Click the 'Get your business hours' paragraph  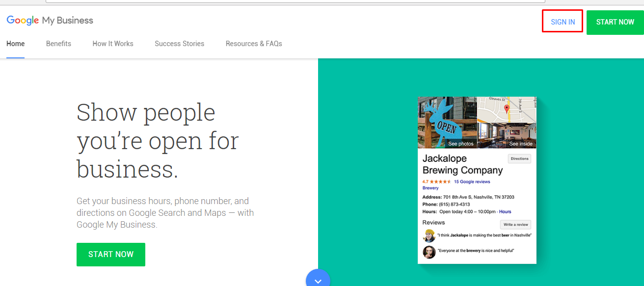click(x=165, y=213)
